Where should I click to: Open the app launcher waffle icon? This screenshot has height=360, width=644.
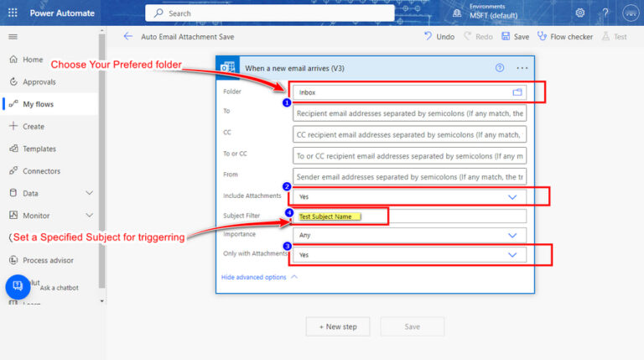pos(13,13)
